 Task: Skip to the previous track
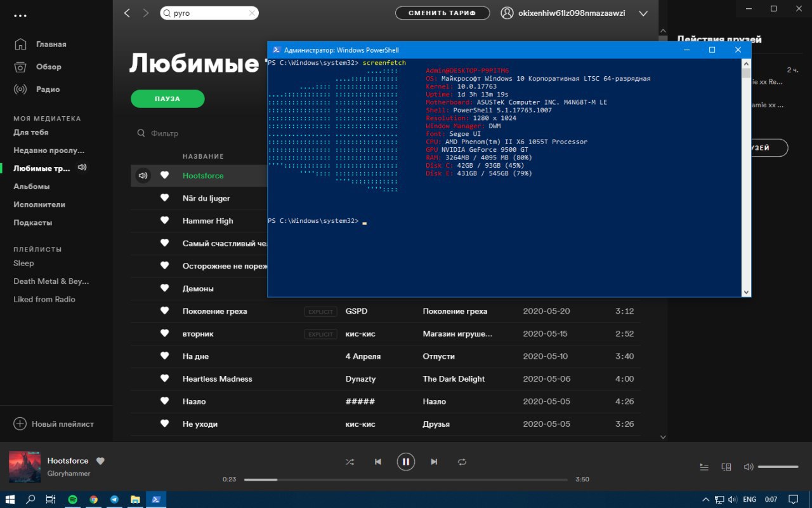click(378, 462)
